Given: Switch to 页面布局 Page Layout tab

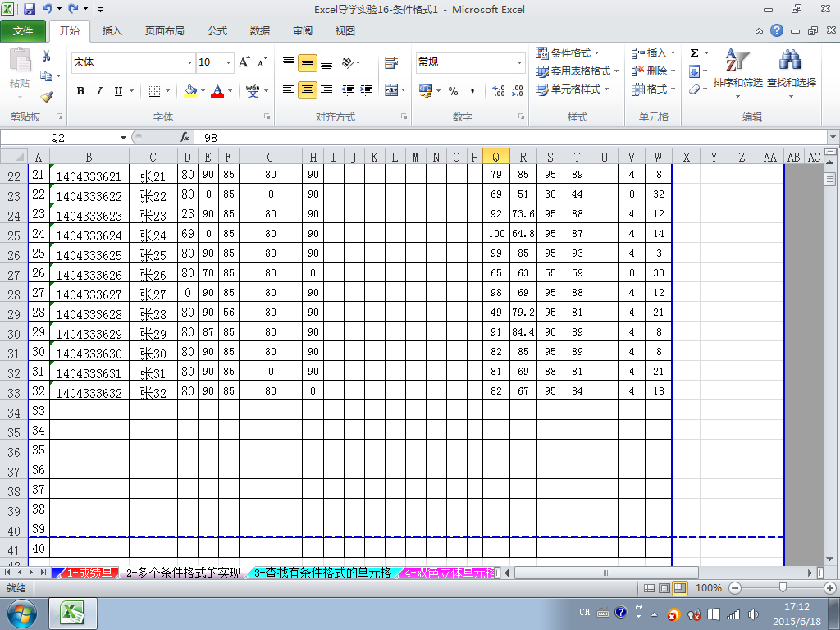Looking at the screenshot, I should 164,31.
